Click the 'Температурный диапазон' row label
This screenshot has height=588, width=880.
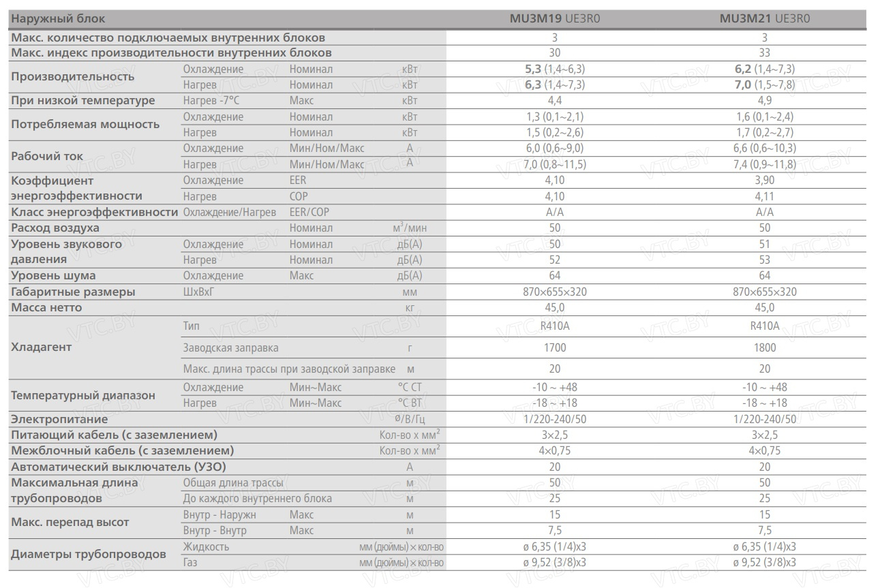click(x=83, y=395)
